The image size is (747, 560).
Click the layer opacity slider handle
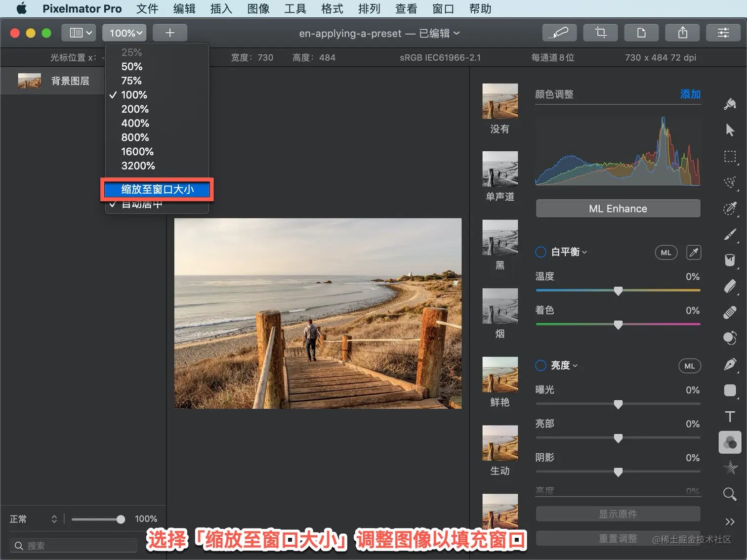pyautogui.click(x=121, y=519)
